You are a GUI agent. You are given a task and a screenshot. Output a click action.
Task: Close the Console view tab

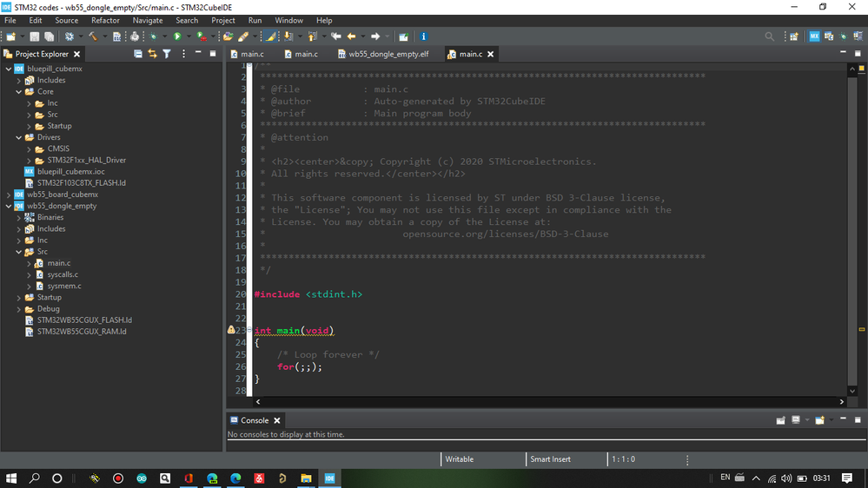[277, 420]
